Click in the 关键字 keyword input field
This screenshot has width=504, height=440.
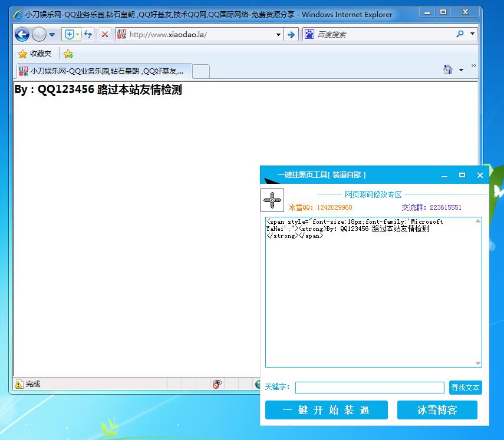point(369,387)
